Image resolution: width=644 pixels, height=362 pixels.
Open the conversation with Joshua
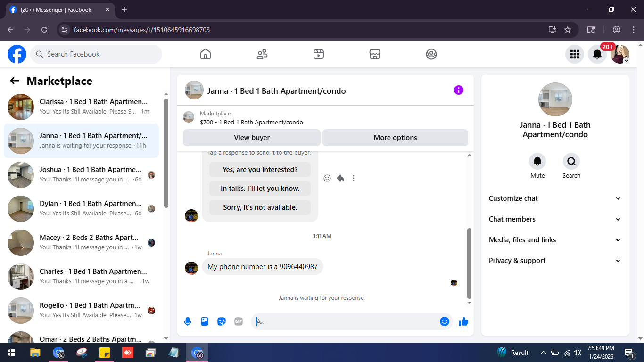click(81, 175)
